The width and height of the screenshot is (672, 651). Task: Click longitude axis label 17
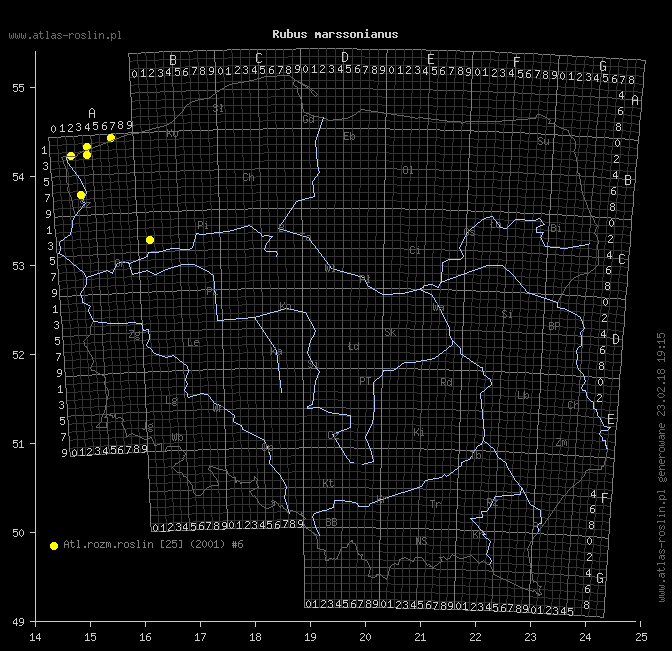[200, 637]
